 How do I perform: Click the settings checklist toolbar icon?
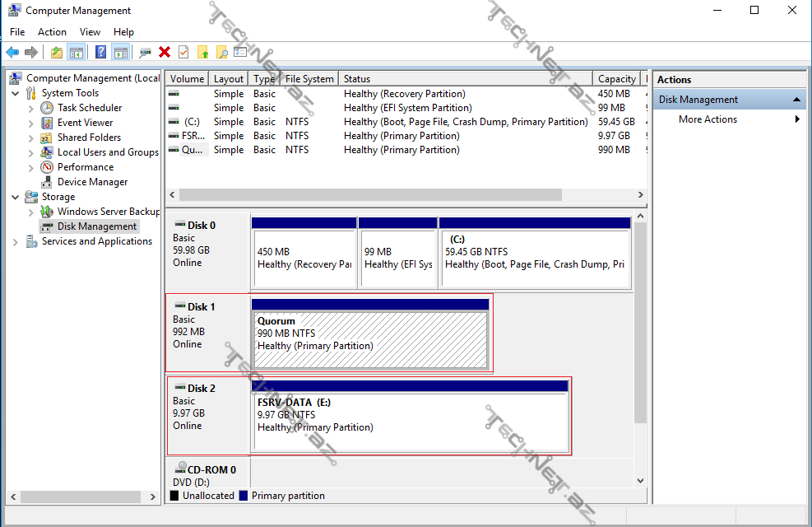tap(240, 52)
